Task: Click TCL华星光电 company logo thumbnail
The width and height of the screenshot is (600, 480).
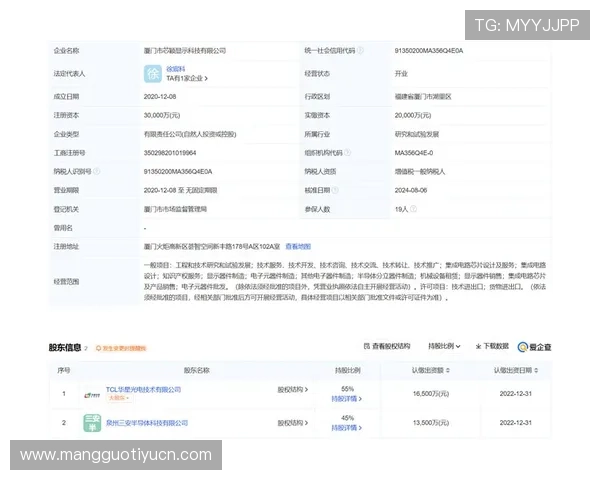Action: click(92, 395)
